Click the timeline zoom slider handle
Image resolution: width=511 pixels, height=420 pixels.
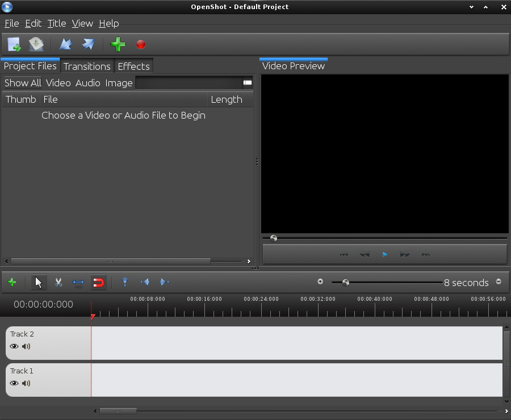pyautogui.click(x=346, y=282)
